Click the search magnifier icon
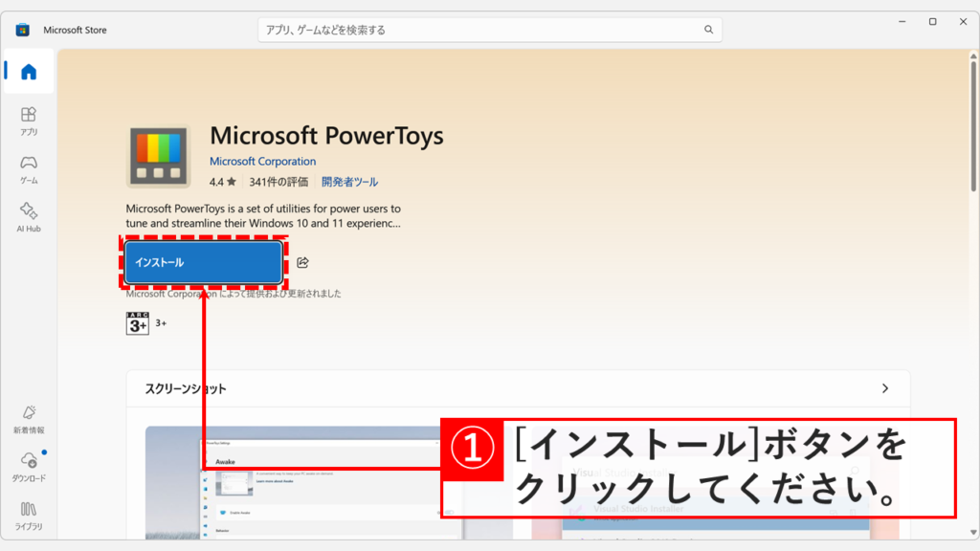Image resolution: width=980 pixels, height=551 pixels. click(x=709, y=30)
